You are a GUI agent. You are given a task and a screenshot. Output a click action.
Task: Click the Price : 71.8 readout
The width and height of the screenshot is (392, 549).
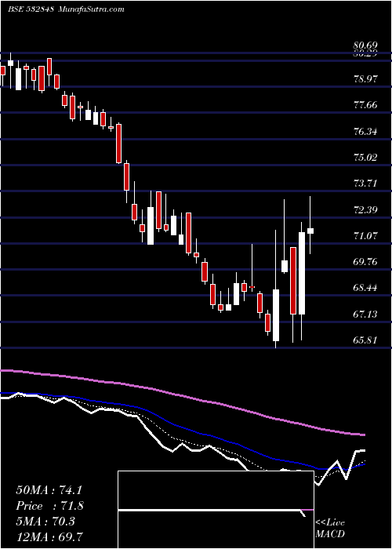tap(49, 506)
